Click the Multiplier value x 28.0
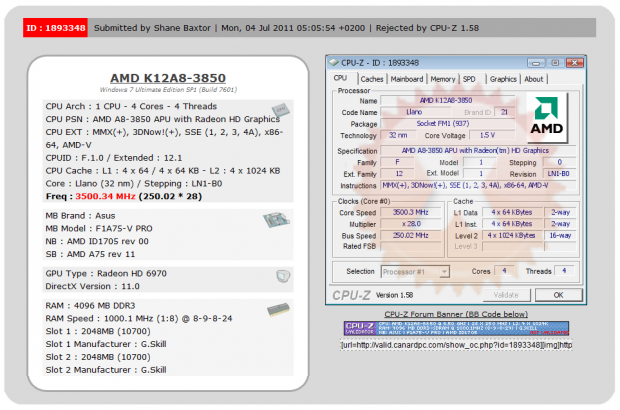Viewport: 620px width, 410px height. coord(410,224)
